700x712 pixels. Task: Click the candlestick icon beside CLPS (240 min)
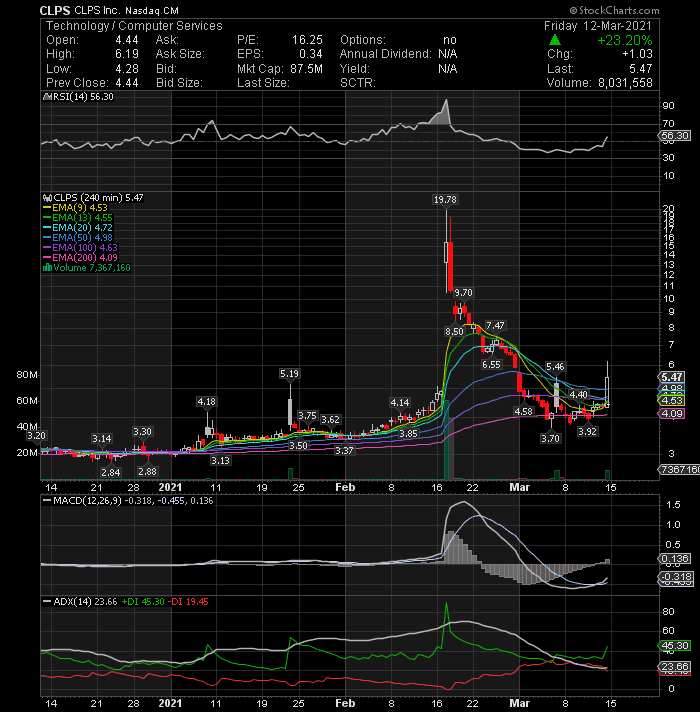[47, 198]
